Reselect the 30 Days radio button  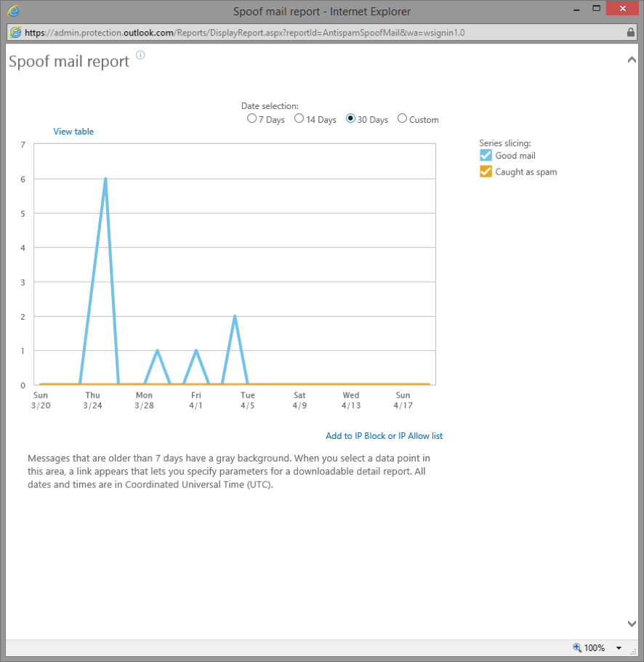[350, 118]
